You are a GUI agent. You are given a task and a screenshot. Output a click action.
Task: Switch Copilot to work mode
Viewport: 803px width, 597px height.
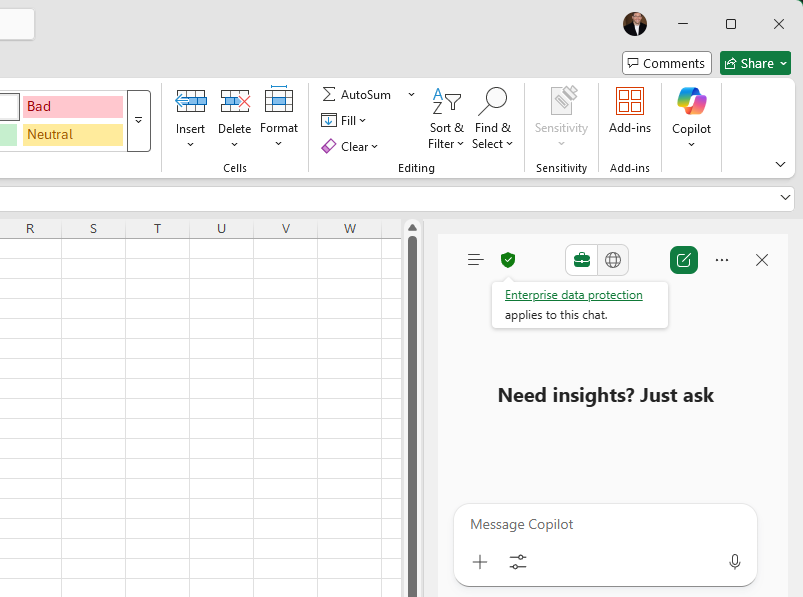tap(581, 260)
